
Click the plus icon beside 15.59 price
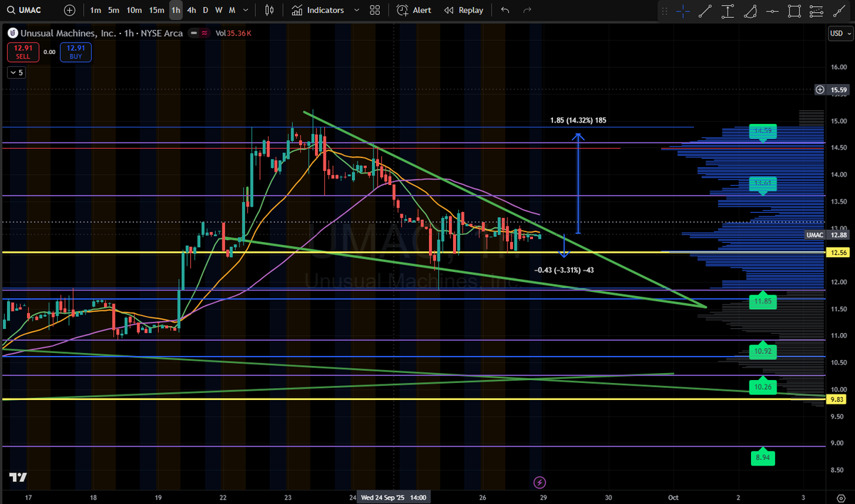(x=820, y=90)
